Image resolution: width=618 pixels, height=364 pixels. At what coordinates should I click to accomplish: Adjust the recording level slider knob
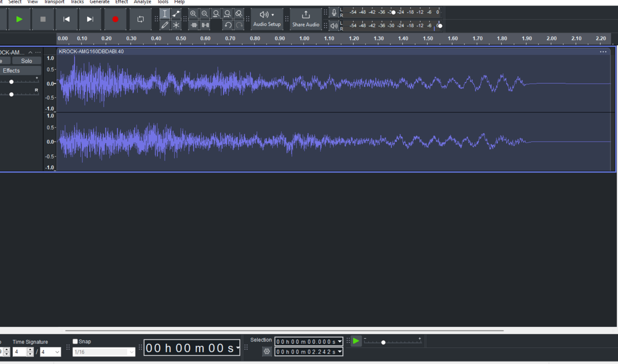(x=393, y=12)
